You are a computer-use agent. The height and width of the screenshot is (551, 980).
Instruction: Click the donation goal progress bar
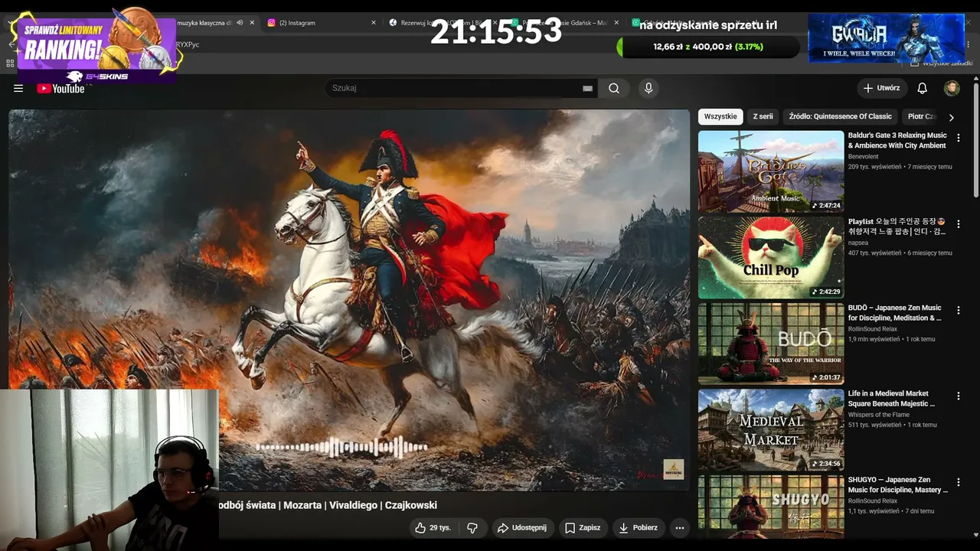708,47
